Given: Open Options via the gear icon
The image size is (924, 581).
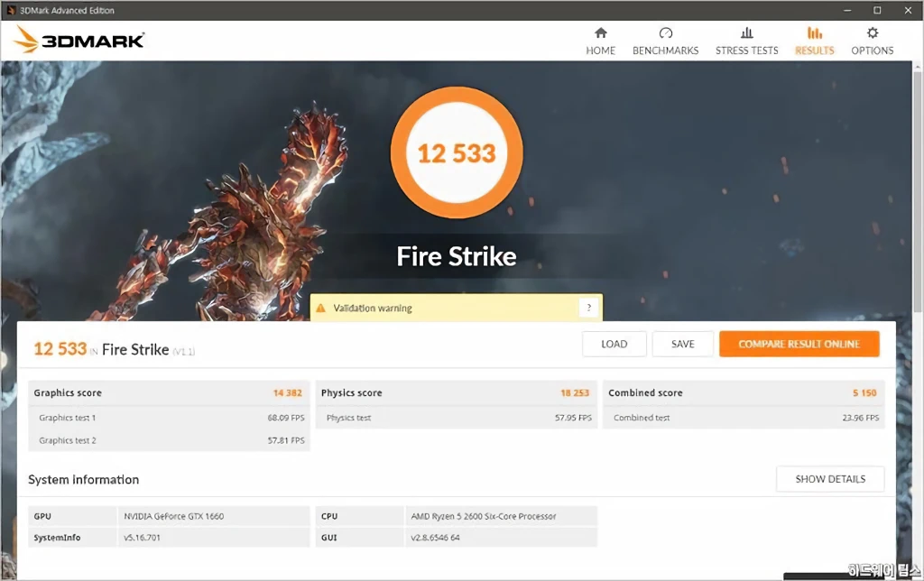Looking at the screenshot, I should [873, 33].
